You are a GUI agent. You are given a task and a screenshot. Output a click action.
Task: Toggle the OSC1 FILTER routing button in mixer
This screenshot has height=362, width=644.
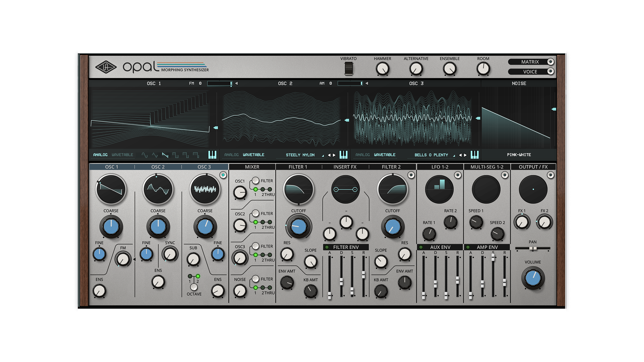click(256, 181)
